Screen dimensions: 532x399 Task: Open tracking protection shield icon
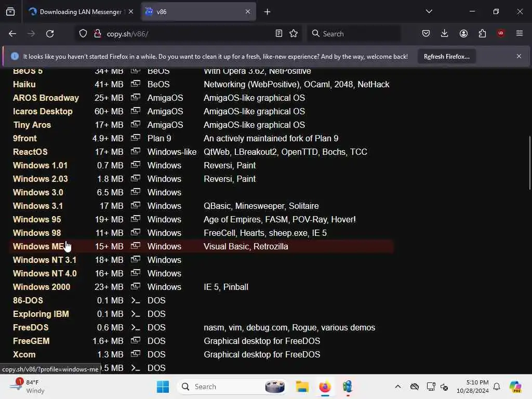pyautogui.click(x=83, y=34)
